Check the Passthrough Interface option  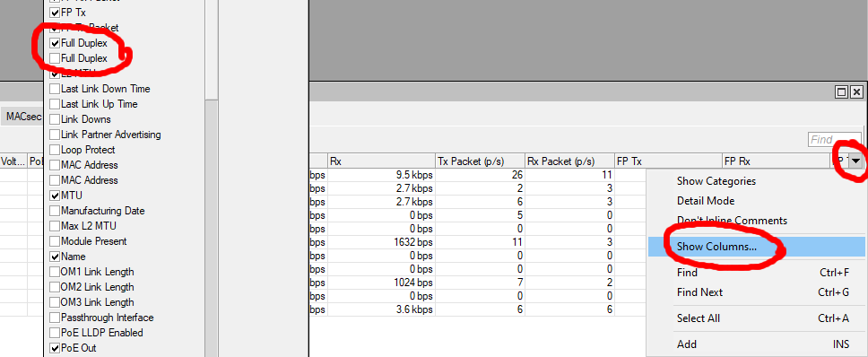tap(54, 318)
